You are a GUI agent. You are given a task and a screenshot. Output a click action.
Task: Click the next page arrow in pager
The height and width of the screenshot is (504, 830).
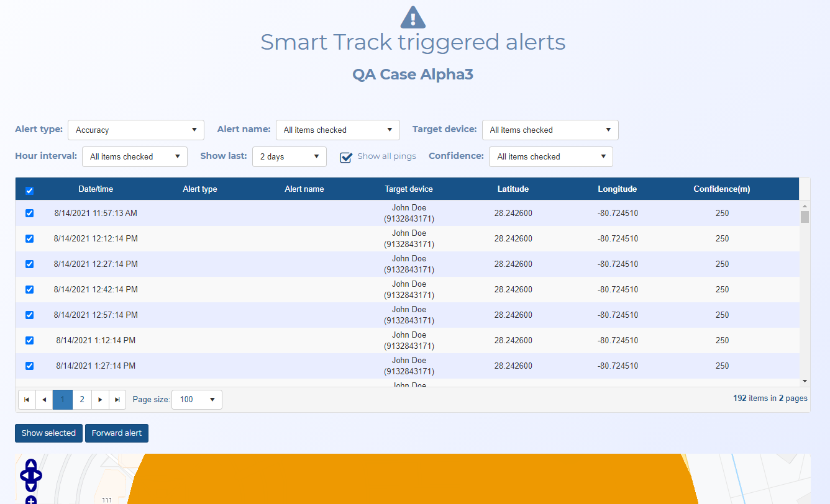(100, 400)
